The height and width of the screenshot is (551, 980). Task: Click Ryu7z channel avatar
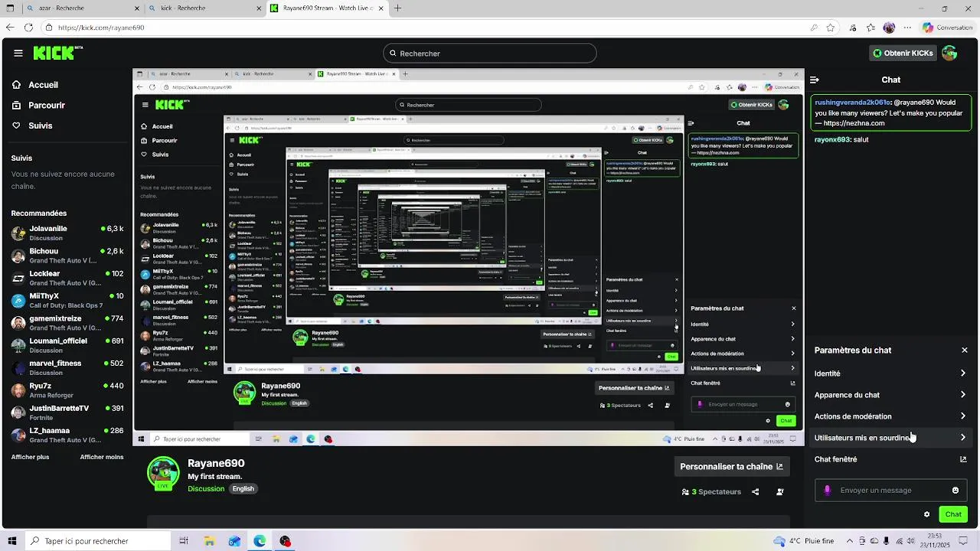[x=18, y=390]
